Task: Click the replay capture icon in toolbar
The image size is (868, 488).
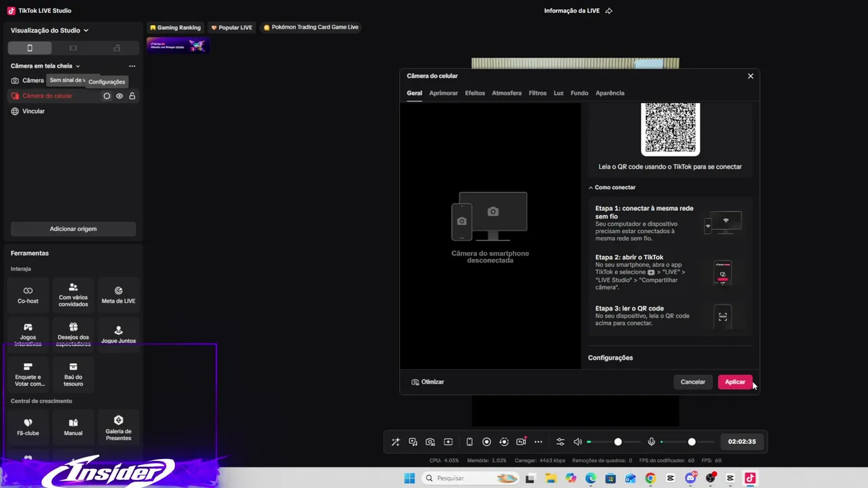Action: (x=504, y=442)
